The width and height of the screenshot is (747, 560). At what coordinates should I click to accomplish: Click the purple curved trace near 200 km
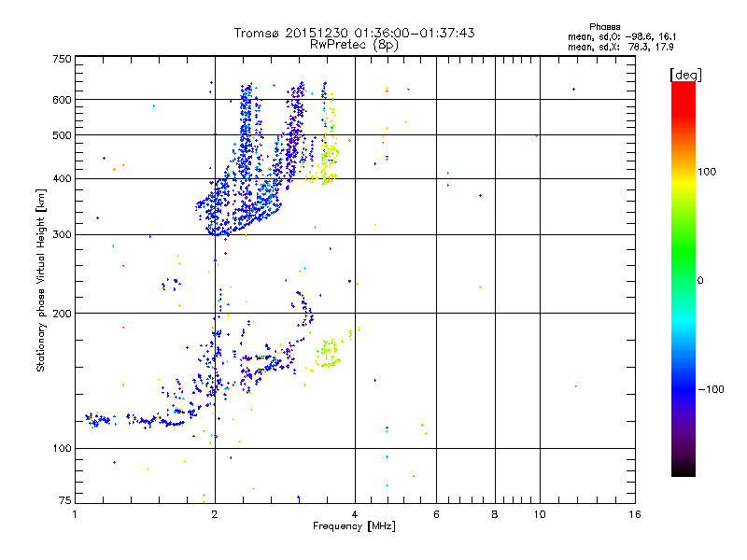click(x=304, y=310)
